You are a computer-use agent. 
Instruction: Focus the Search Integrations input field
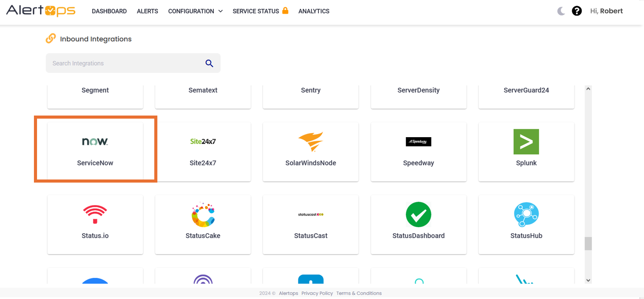point(126,63)
